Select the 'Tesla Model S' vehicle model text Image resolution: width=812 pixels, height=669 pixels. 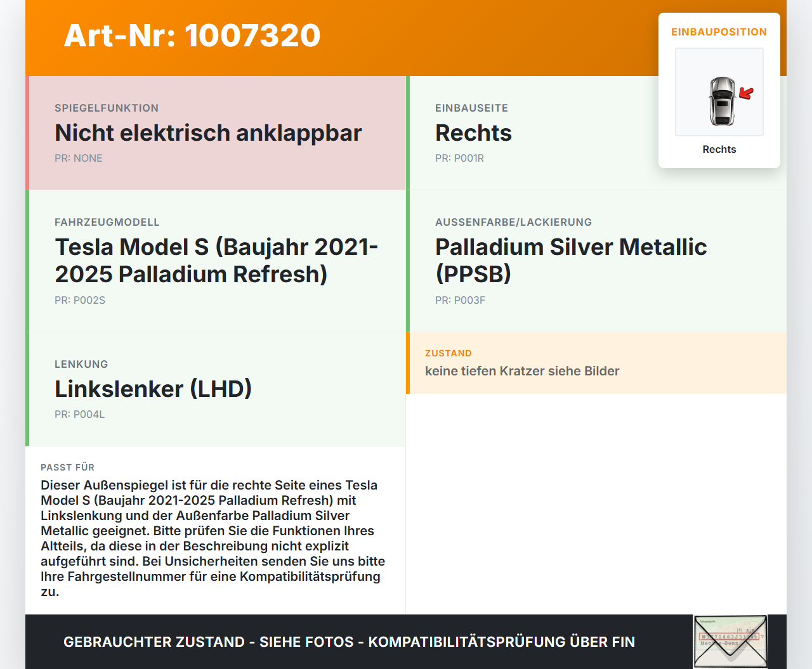(x=216, y=261)
